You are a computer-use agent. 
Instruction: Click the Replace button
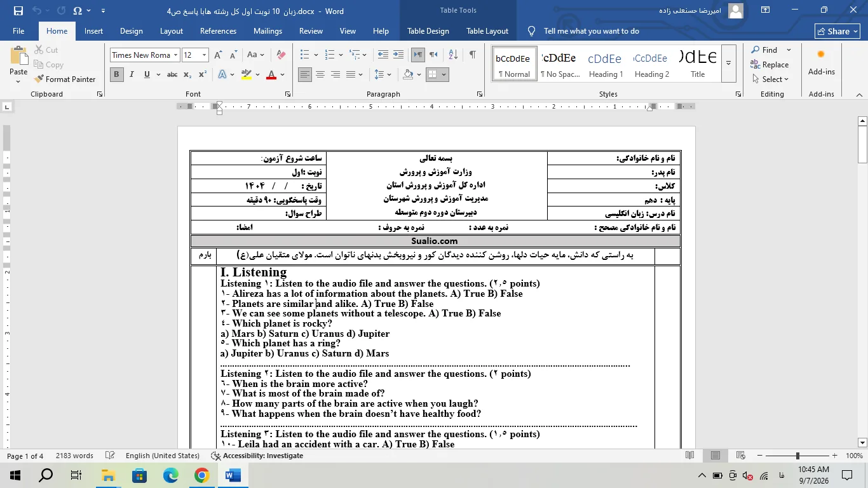(770, 65)
